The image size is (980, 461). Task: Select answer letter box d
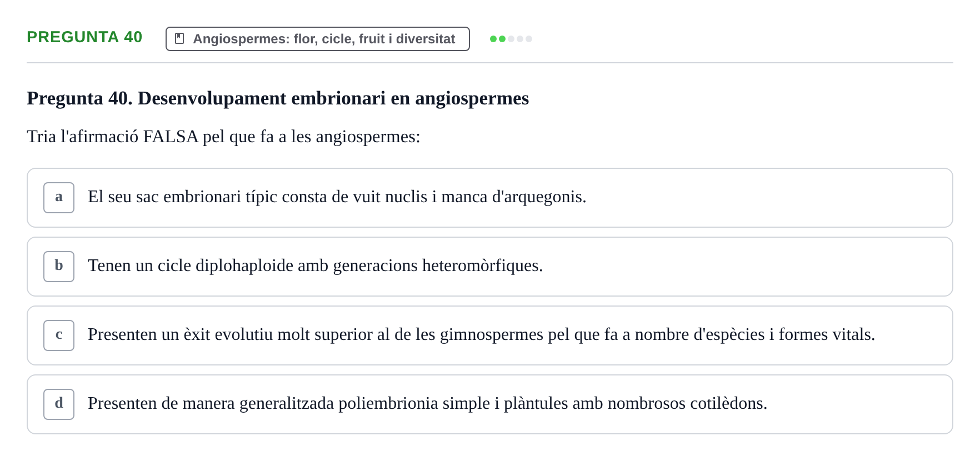pyautogui.click(x=59, y=404)
